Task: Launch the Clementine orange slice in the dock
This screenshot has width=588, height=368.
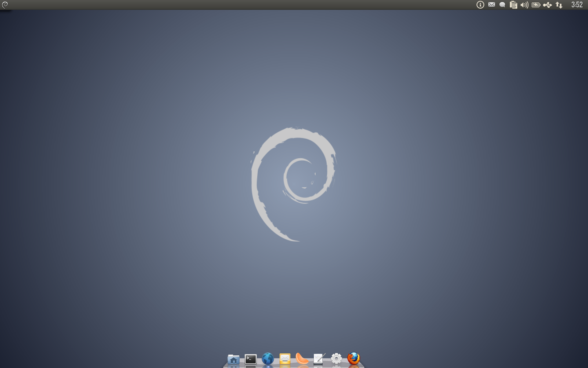Action: tap(302, 359)
